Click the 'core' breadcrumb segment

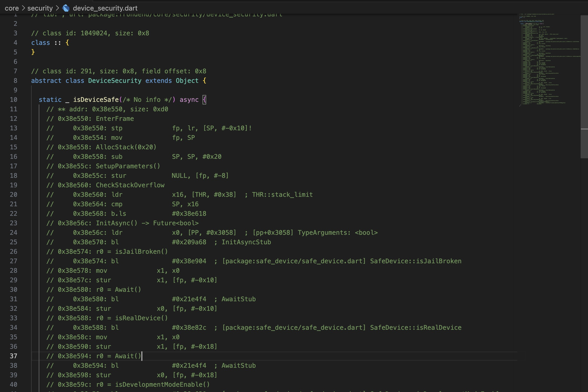click(12, 8)
